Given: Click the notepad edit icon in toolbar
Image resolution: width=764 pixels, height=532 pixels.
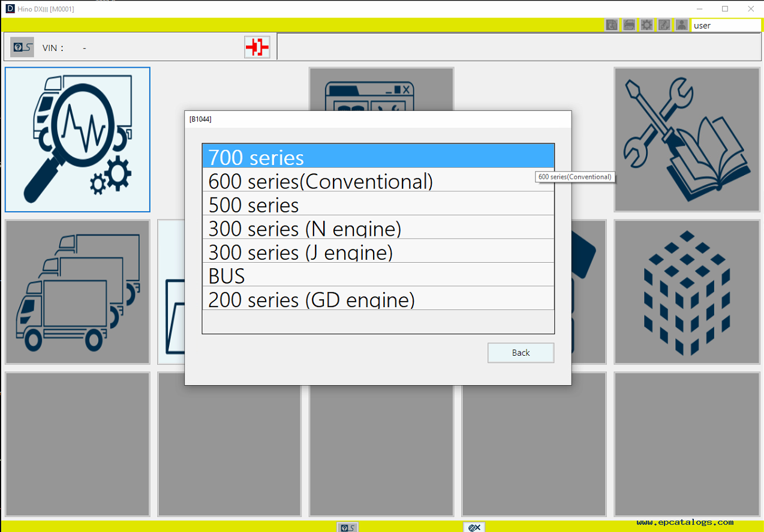Looking at the screenshot, I should pyautogui.click(x=664, y=25).
